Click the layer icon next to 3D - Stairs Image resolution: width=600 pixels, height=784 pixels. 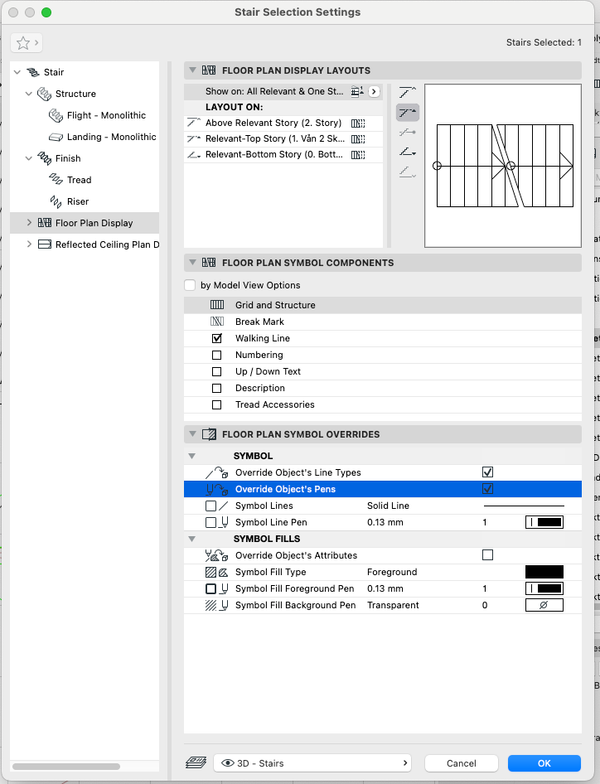196,762
